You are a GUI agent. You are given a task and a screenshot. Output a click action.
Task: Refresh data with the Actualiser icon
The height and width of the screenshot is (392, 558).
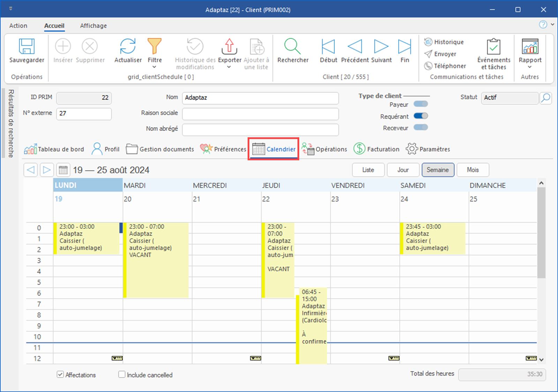tap(128, 47)
